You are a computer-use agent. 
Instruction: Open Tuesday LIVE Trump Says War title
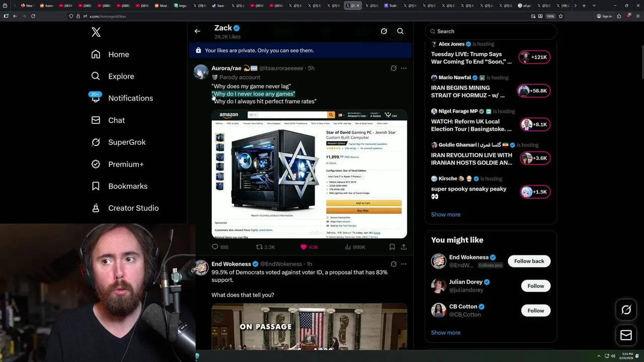pos(471,58)
